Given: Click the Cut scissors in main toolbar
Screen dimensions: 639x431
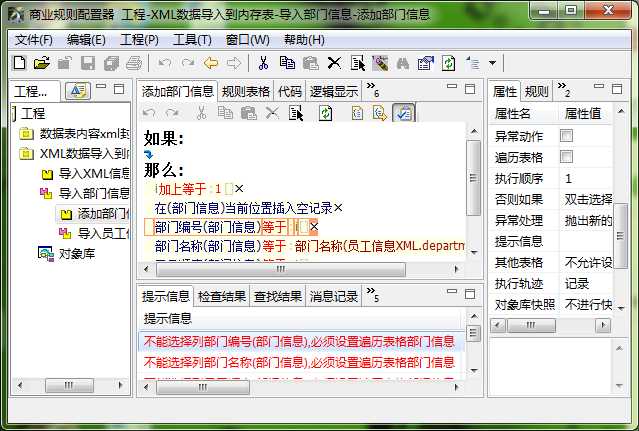Looking at the screenshot, I should [x=264, y=63].
